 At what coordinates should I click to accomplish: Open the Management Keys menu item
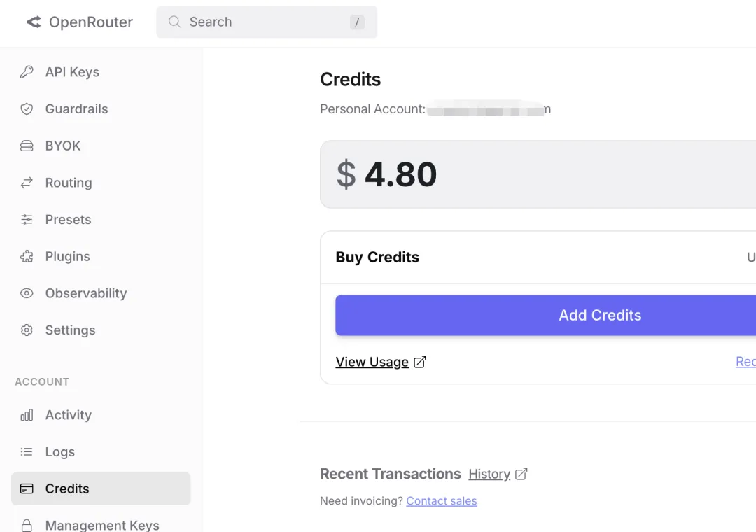point(101,525)
